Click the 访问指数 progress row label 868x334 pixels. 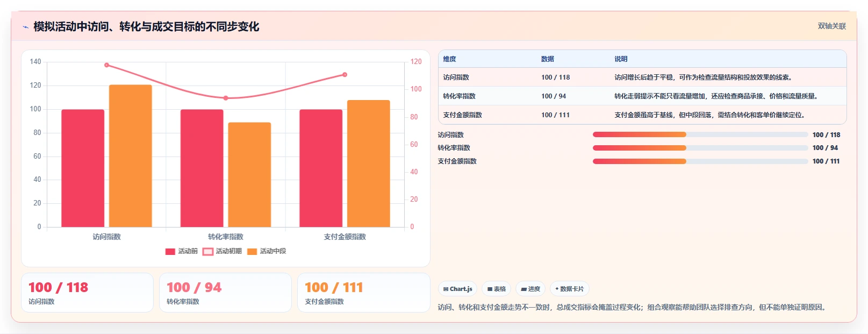(451, 135)
